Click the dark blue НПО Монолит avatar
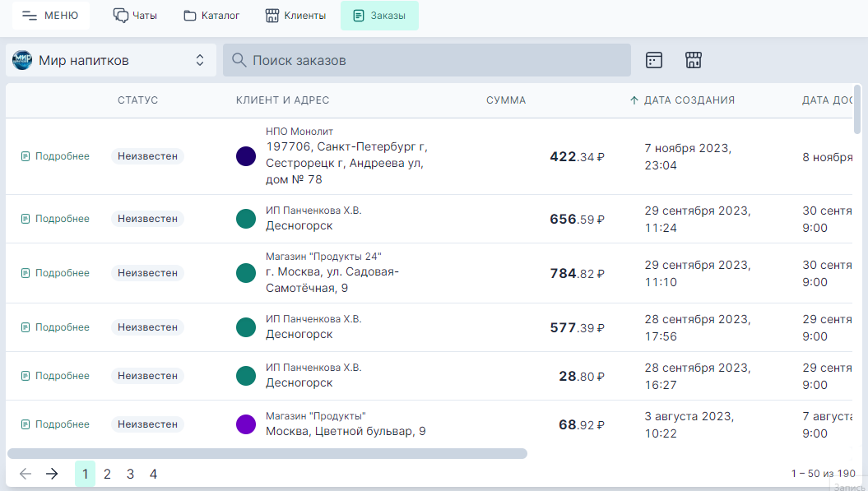 [246, 156]
